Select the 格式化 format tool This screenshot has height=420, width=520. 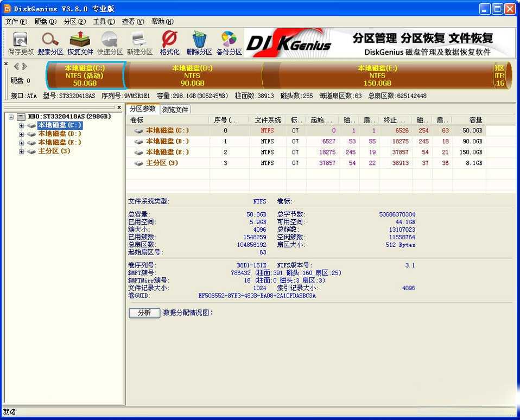click(x=169, y=43)
